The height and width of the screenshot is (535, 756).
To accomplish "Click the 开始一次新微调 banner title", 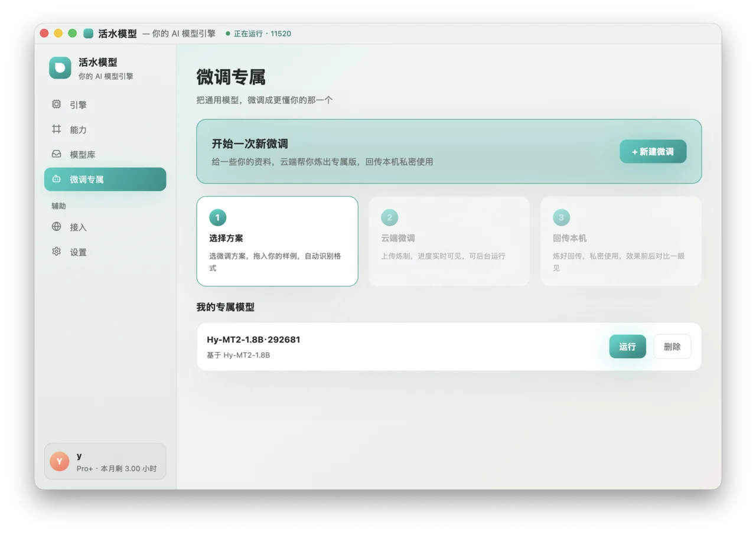I will [x=250, y=143].
